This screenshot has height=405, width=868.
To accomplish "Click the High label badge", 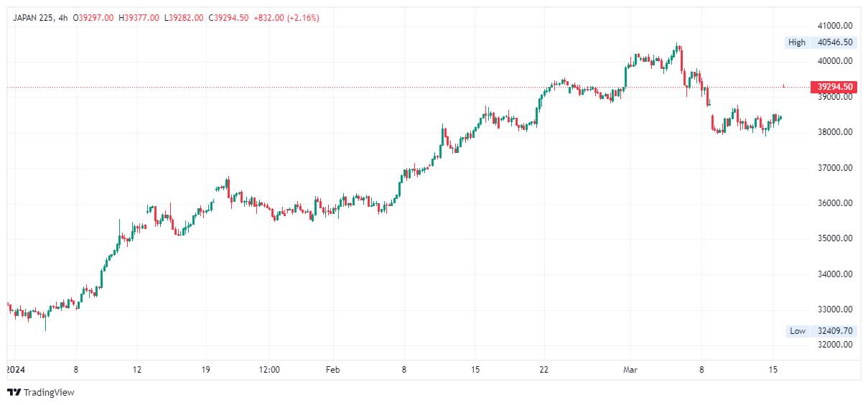I will 797,42.
